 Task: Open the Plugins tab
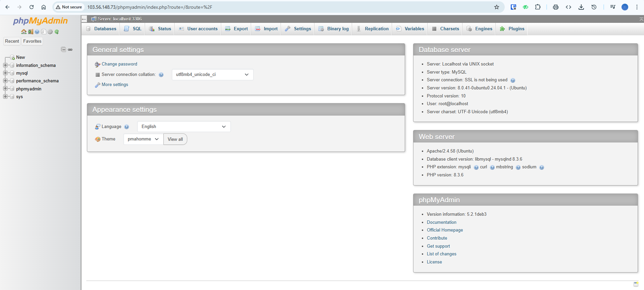tap(512, 29)
